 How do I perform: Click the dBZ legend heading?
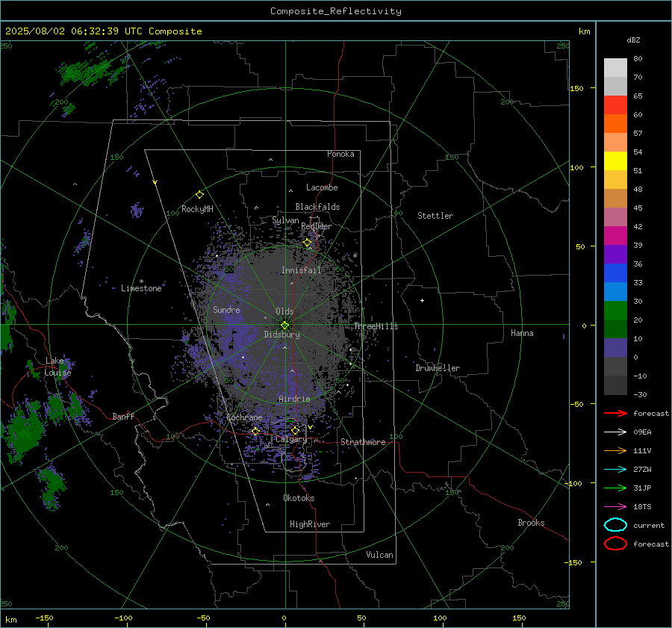click(633, 40)
